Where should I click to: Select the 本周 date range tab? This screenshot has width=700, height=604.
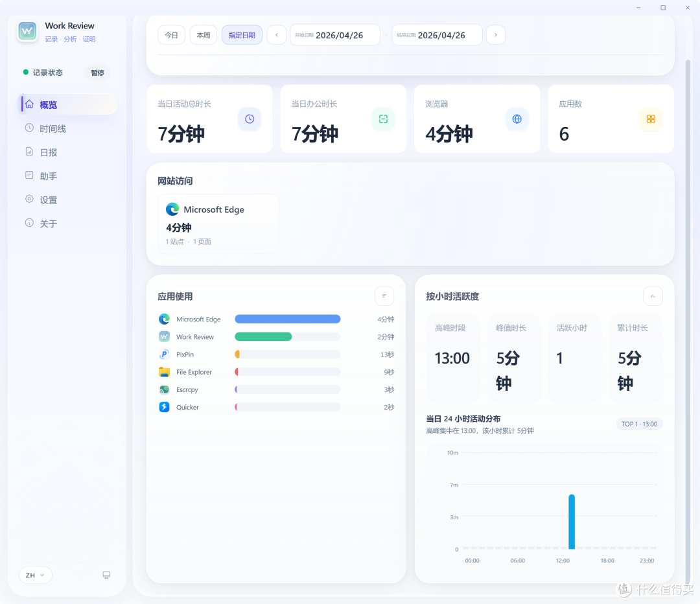(x=204, y=35)
